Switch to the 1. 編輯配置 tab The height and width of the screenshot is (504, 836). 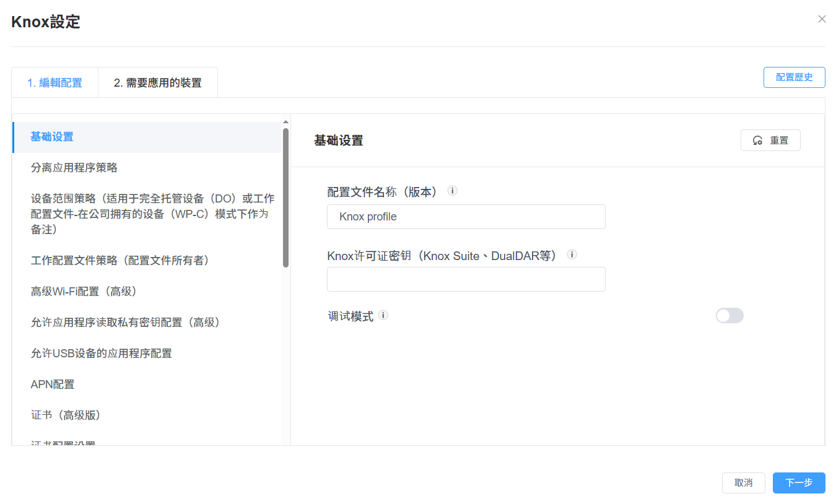click(54, 83)
